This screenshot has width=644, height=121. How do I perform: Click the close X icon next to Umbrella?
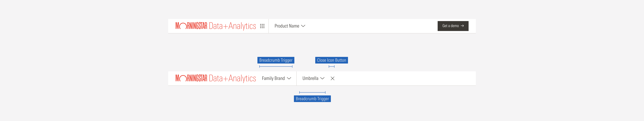[x=333, y=78]
